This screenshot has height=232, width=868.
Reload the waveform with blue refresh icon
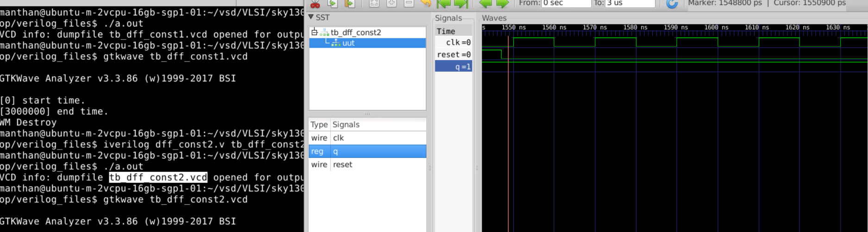point(672,4)
